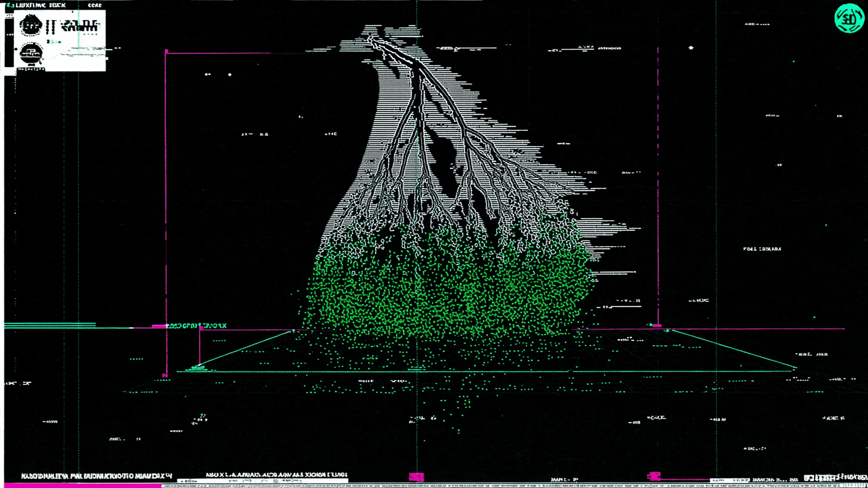Select the magenta handle atop left vertical line
This screenshot has width=868, height=488.
click(x=166, y=52)
